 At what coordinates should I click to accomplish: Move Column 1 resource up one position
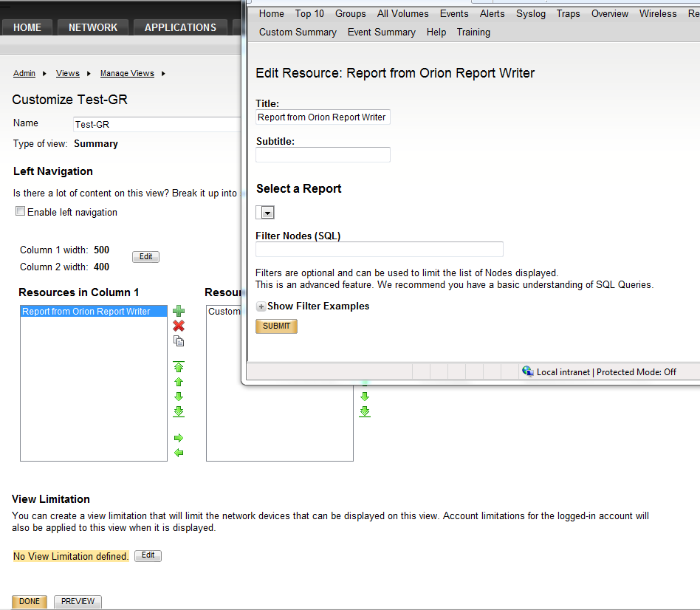click(x=179, y=382)
